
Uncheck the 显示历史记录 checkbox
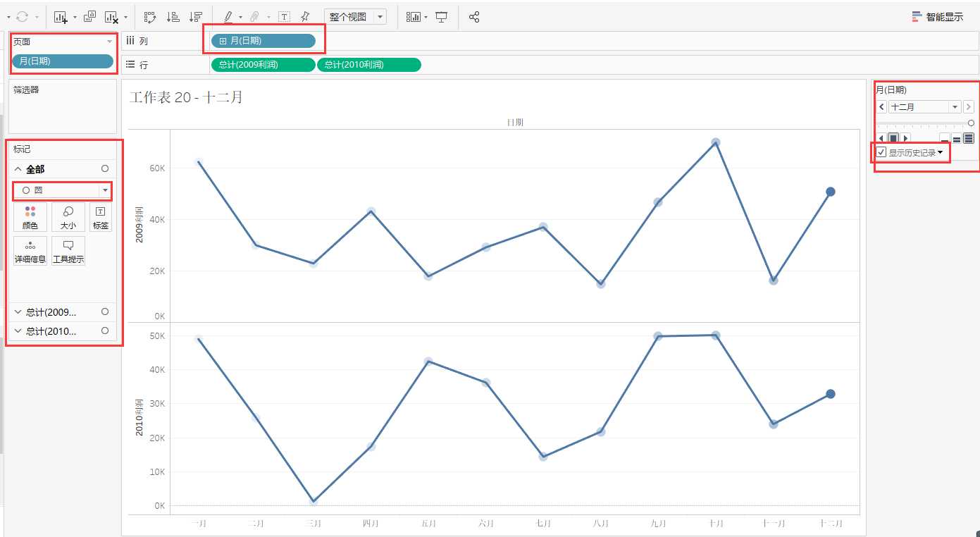coord(881,152)
